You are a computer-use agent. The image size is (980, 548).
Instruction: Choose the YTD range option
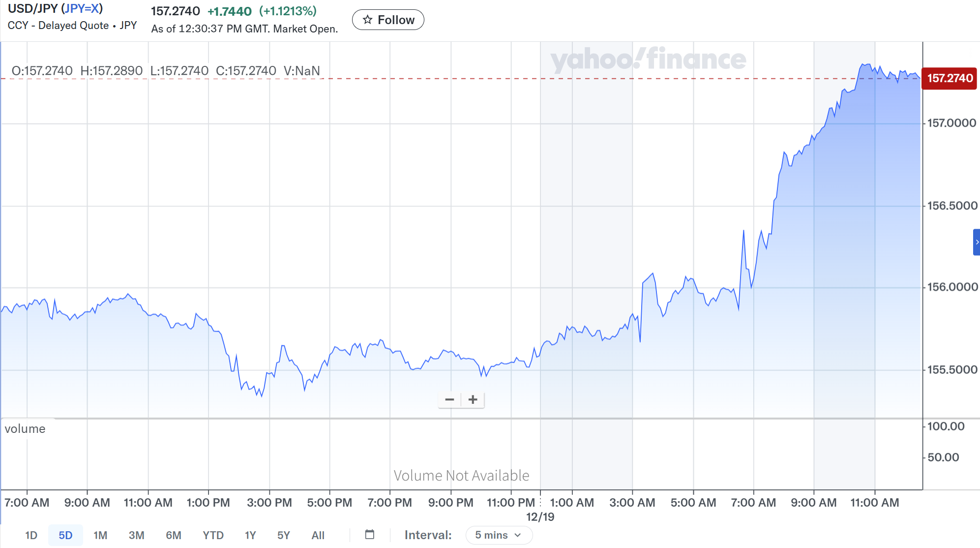point(213,535)
